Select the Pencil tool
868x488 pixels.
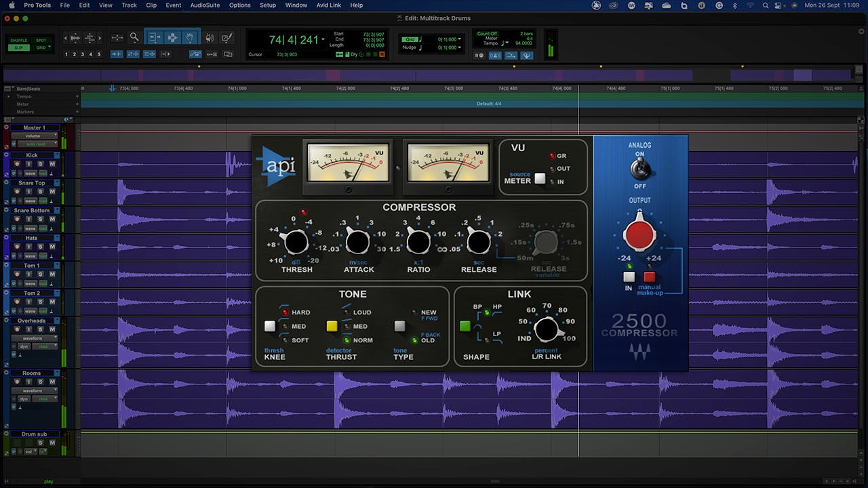click(x=227, y=38)
